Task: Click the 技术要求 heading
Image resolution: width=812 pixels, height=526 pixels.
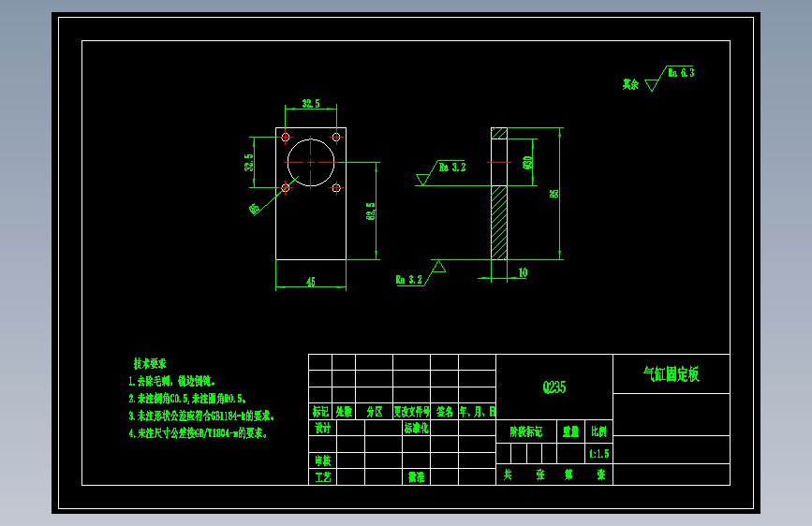Action: tap(150, 363)
